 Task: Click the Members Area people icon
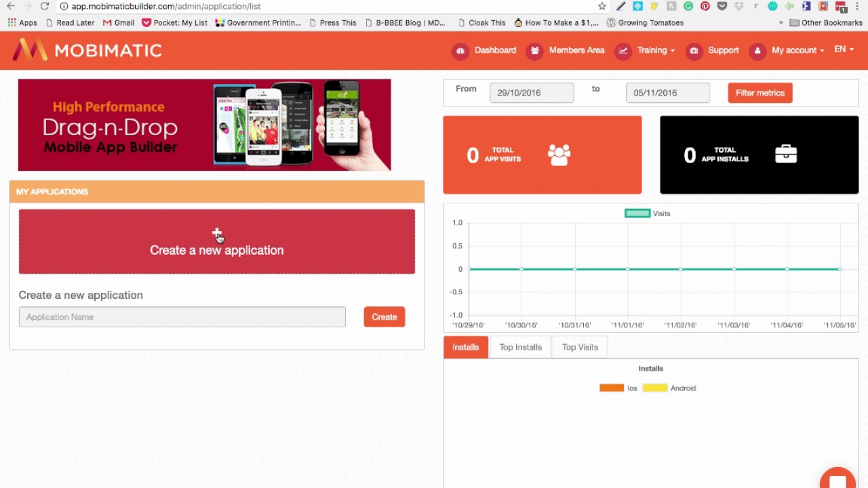coord(535,51)
